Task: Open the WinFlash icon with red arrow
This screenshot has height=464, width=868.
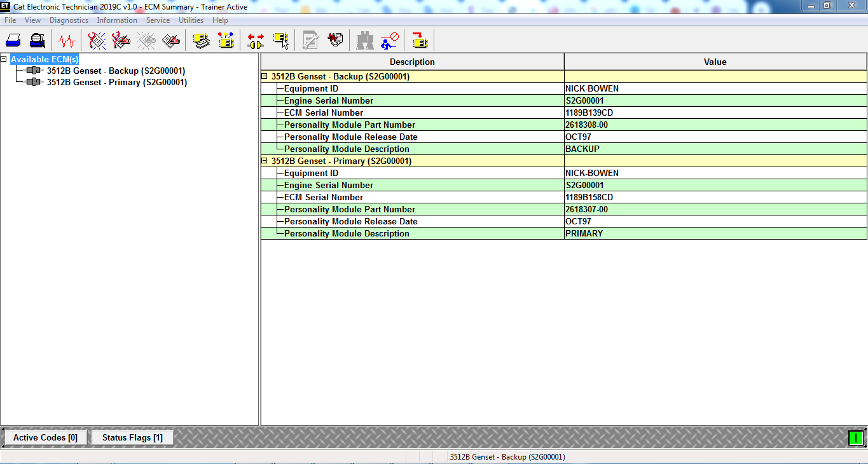Action: point(420,41)
